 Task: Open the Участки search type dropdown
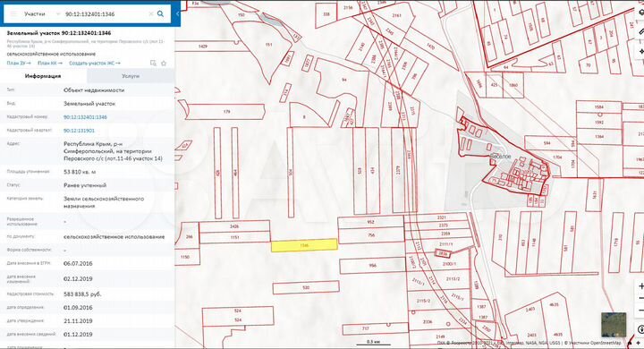point(41,14)
